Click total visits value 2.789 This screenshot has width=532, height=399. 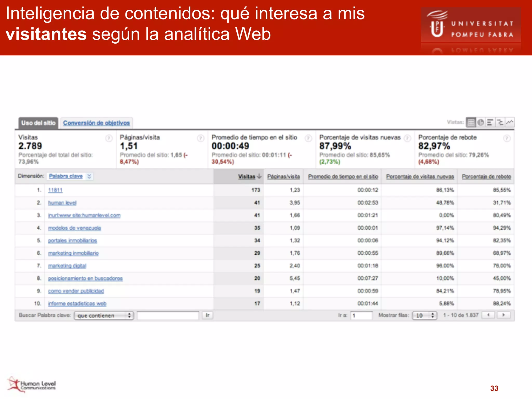(x=30, y=146)
